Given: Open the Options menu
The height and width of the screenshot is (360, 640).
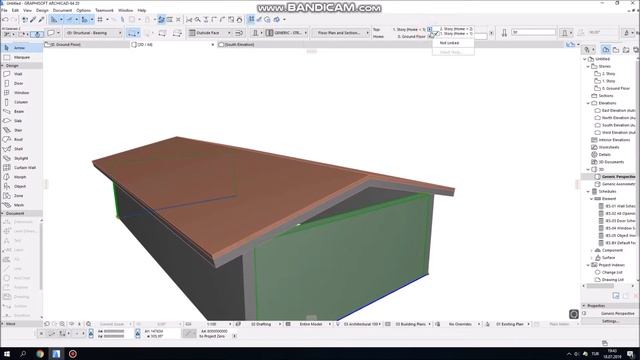Looking at the screenshot, I should (83, 10).
